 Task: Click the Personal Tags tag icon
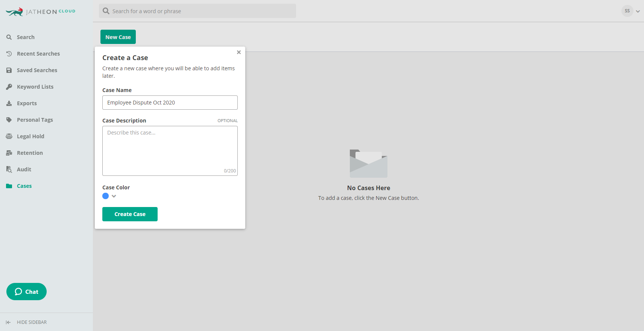(9, 120)
